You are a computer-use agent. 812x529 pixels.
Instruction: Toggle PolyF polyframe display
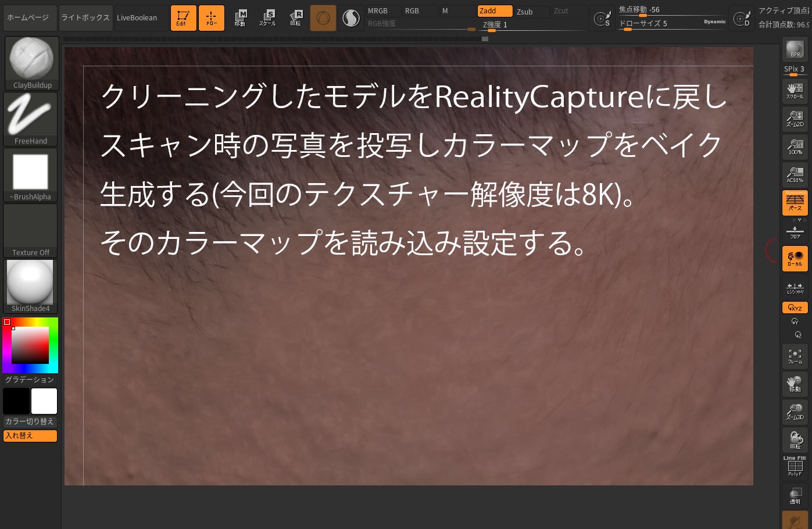[795, 467]
